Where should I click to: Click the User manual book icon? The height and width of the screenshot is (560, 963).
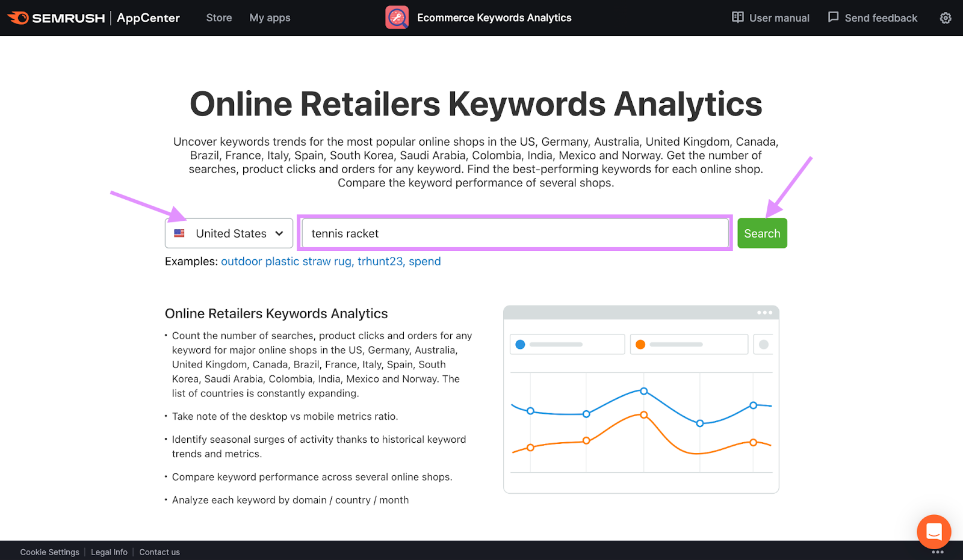point(737,17)
